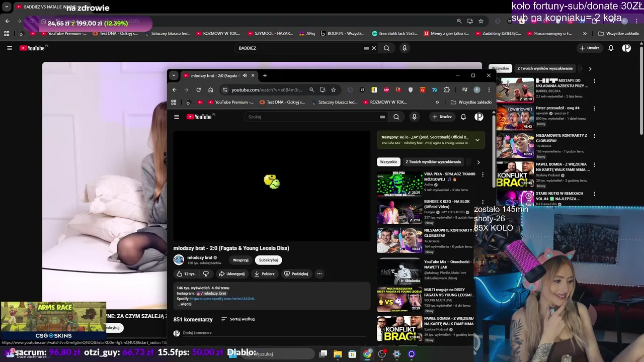Click search magnifier button in front YouTube window
The width and height of the screenshot is (644, 362).
pos(396,117)
